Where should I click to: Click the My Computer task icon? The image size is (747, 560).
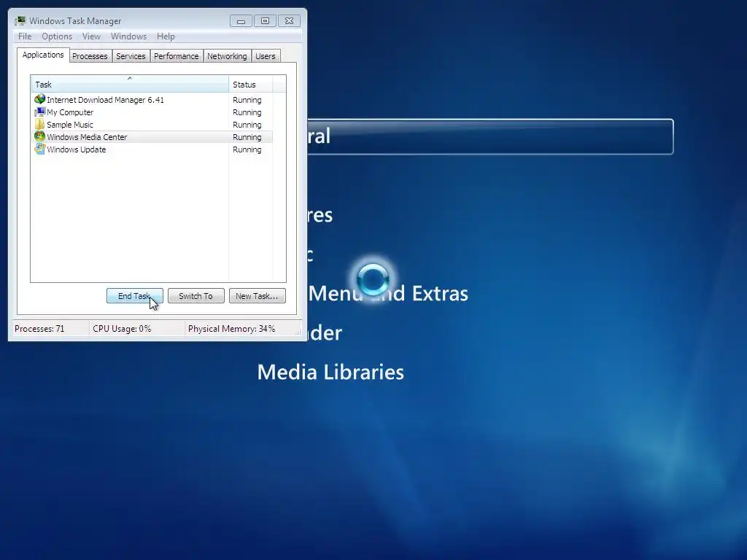click(x=39, y=112)
